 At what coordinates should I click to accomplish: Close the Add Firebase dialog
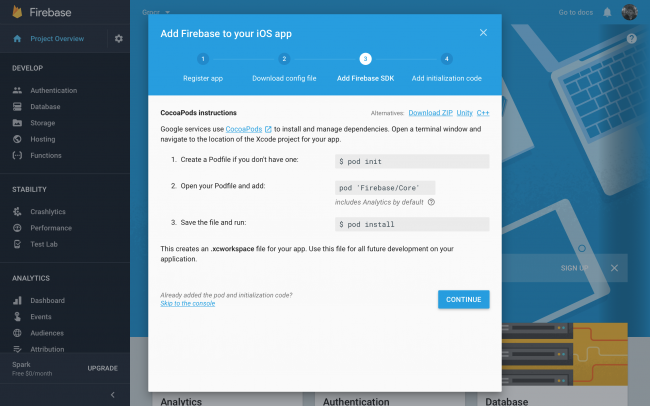pyautogui.click(x=483, y=33)
